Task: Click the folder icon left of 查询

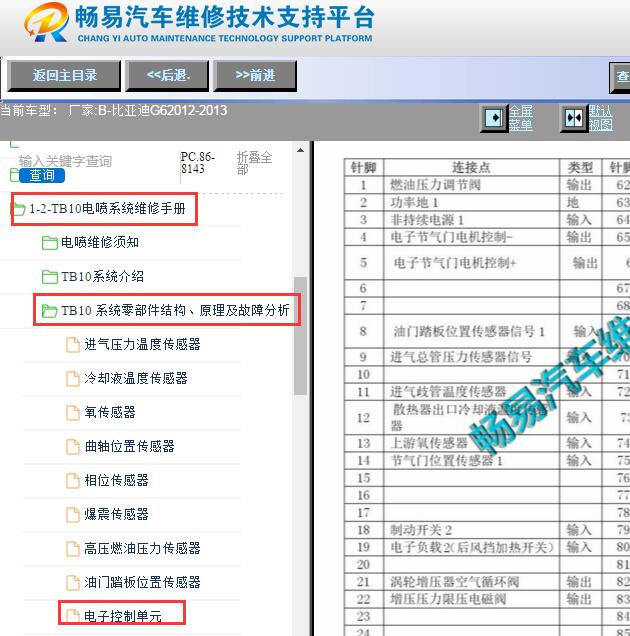Action: pos(14,175)
